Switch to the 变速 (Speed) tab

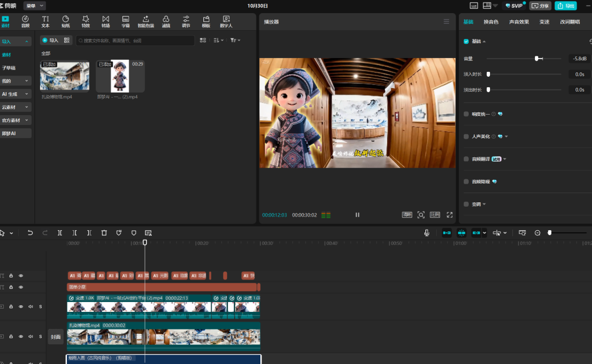coord(544,22)
